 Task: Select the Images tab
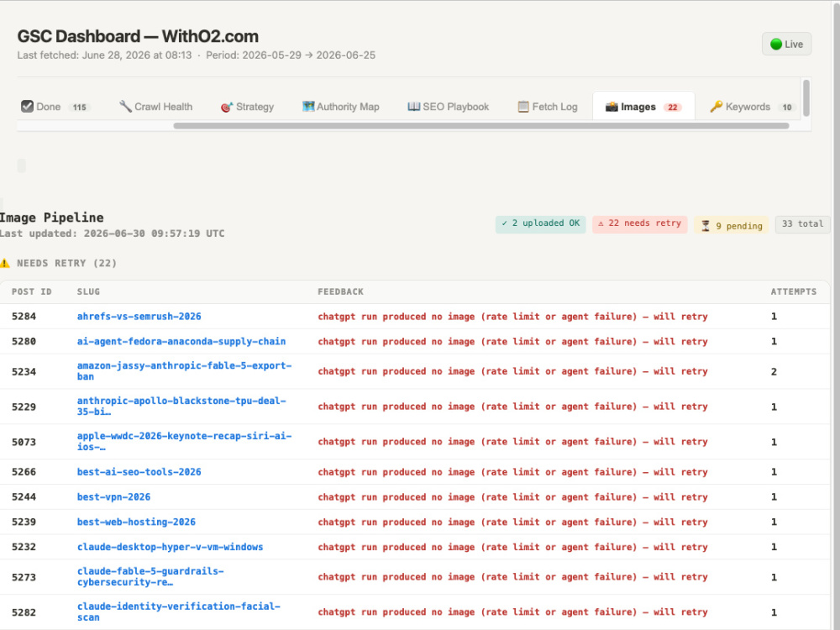click(643, 107)
